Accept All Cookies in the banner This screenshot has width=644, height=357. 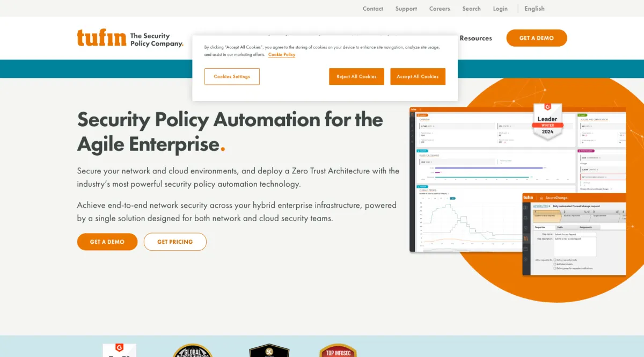point(418,76)
